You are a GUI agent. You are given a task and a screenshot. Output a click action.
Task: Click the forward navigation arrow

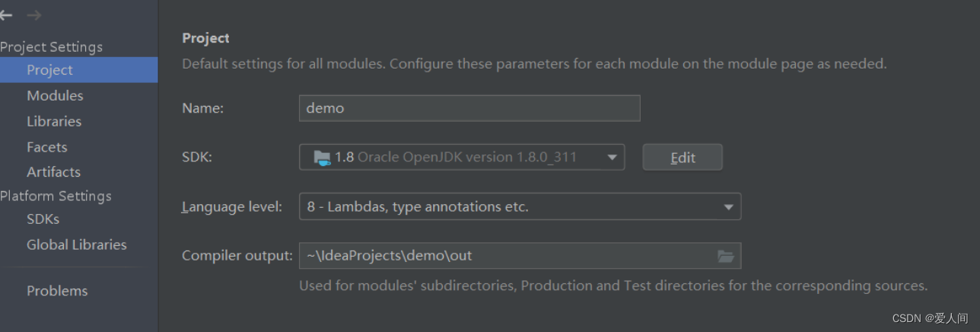[33, 15]
